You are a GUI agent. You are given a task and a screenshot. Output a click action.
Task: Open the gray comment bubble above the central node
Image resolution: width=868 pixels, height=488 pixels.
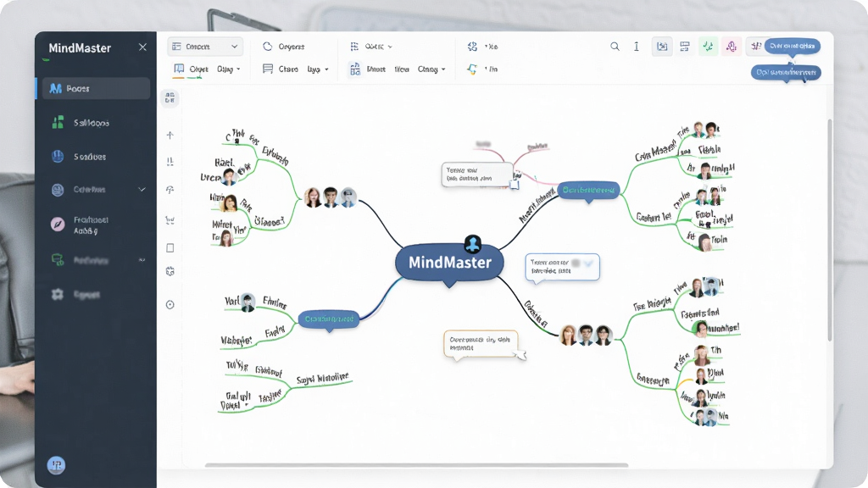pyautogui.click(x=476, y=175)
